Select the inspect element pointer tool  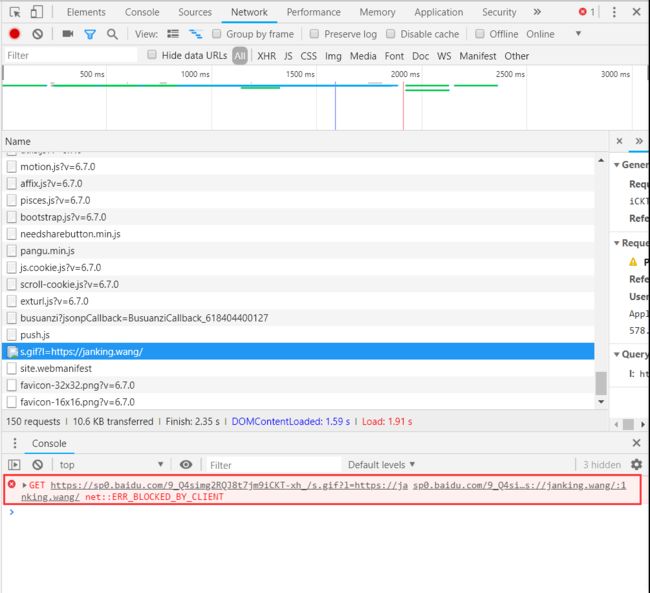point(15,12)
